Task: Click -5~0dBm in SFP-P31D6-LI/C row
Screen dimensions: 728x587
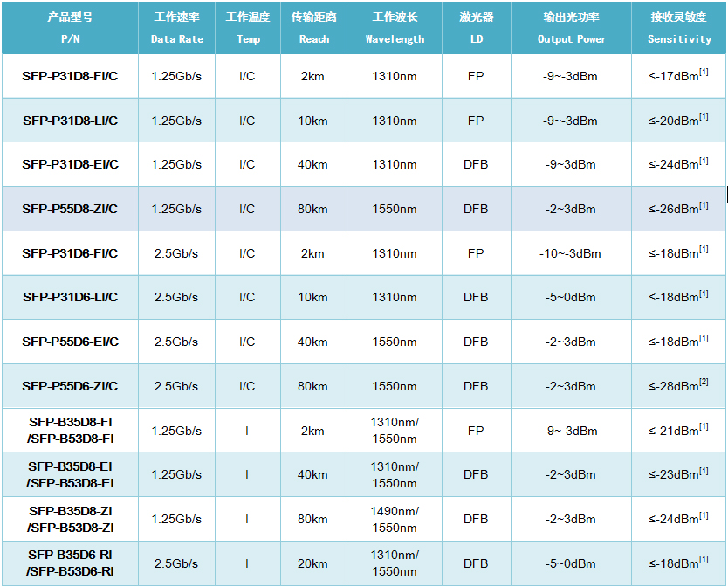Action: [570, 298]
